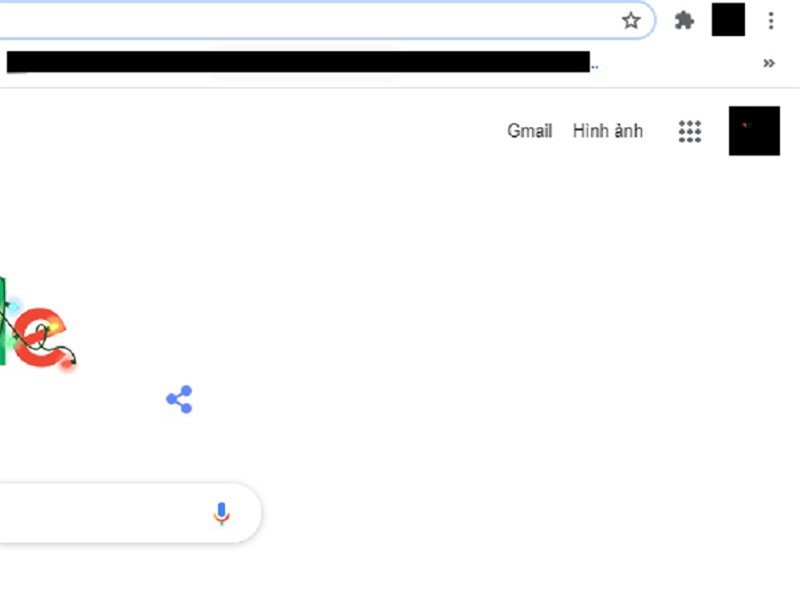
Task: Open image search via the Hình ảnh link
Action: point(607,131)
